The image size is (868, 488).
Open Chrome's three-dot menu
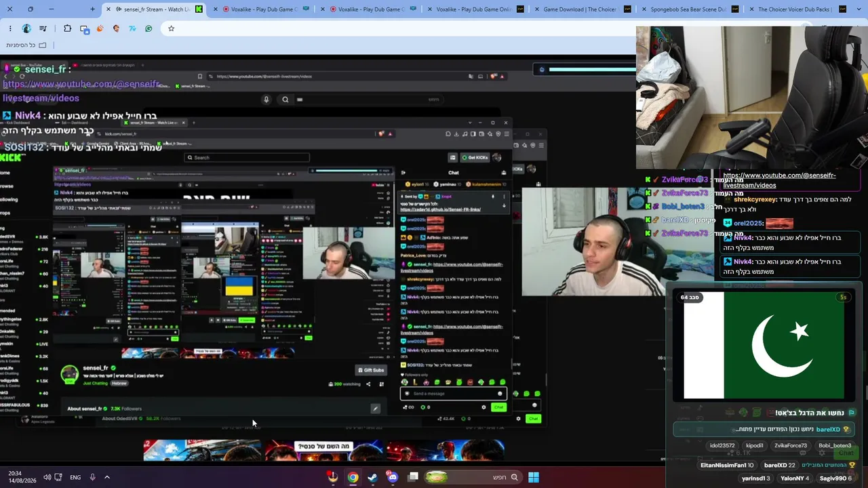(10, 28)
